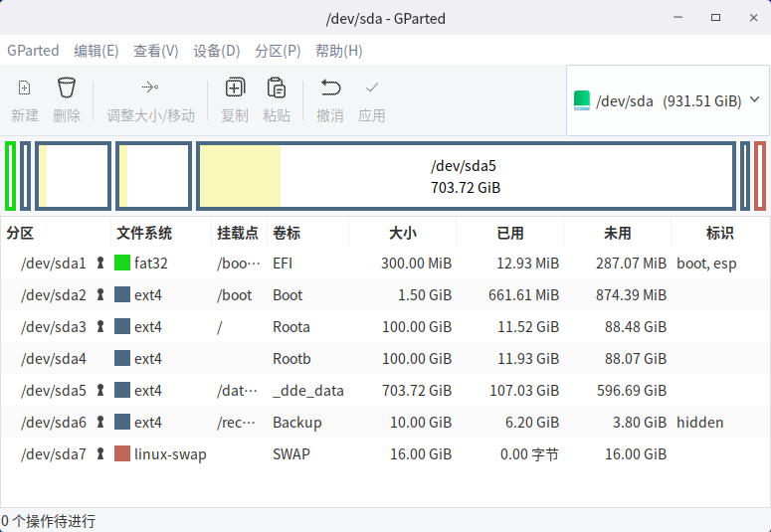Image resolution: width=771 pixels, height=532 pixels.
Task: Click the green disk icon for /dev/sda
Action: (x=582, y=100)
